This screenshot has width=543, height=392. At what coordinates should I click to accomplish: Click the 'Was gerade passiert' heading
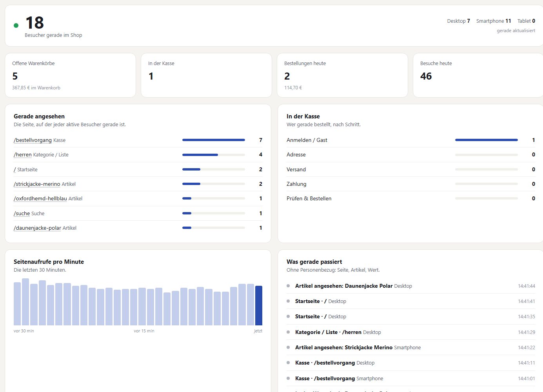(x=314, y=262)
